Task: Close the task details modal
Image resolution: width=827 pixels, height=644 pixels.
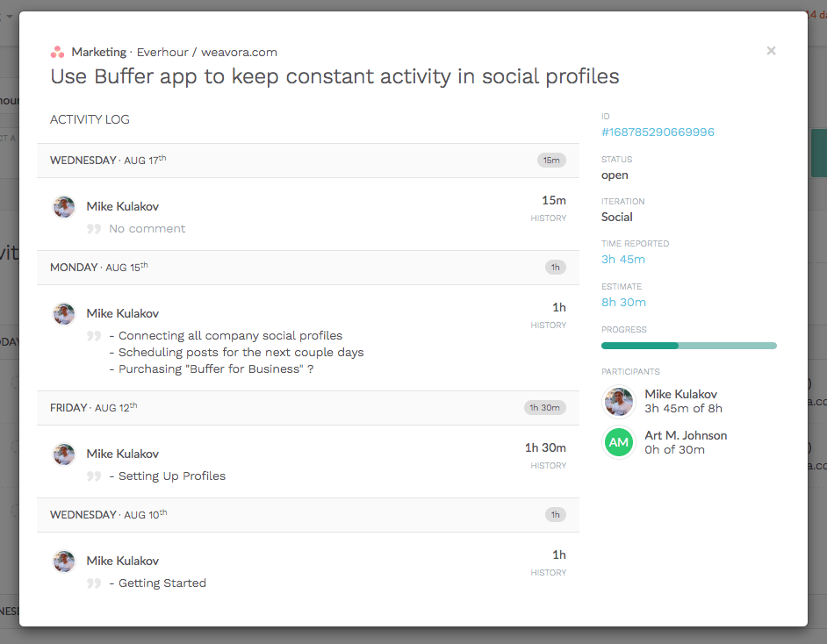Action: tap(771, 51)
